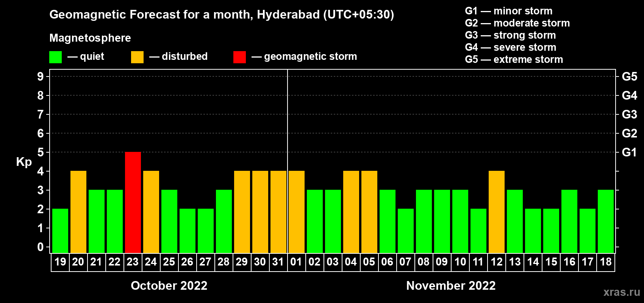Click the 'geomagnetic storm' legend label
The image size is (644, 303).
point(311,57)
